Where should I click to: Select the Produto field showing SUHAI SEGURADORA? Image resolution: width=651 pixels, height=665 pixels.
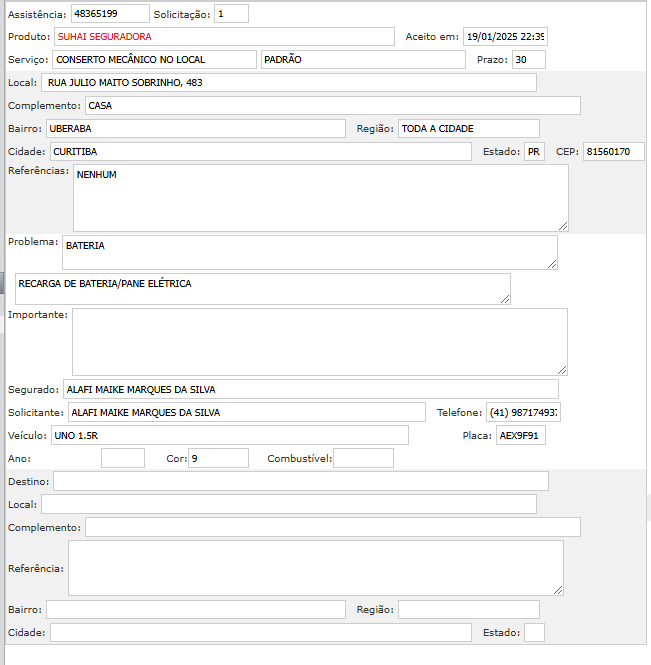(224, 37)
